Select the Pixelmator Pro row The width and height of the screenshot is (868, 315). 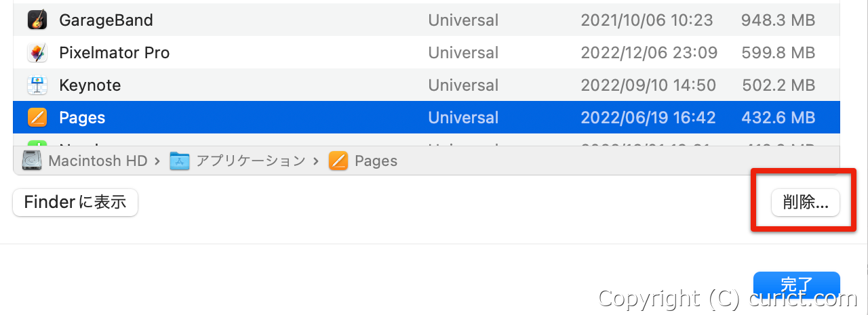coord(427,52)
